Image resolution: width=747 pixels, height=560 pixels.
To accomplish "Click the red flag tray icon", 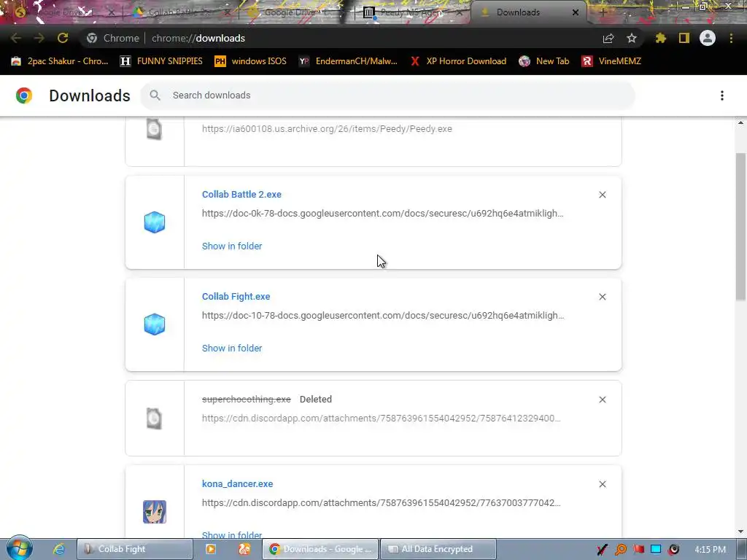I will pos(638,550).
